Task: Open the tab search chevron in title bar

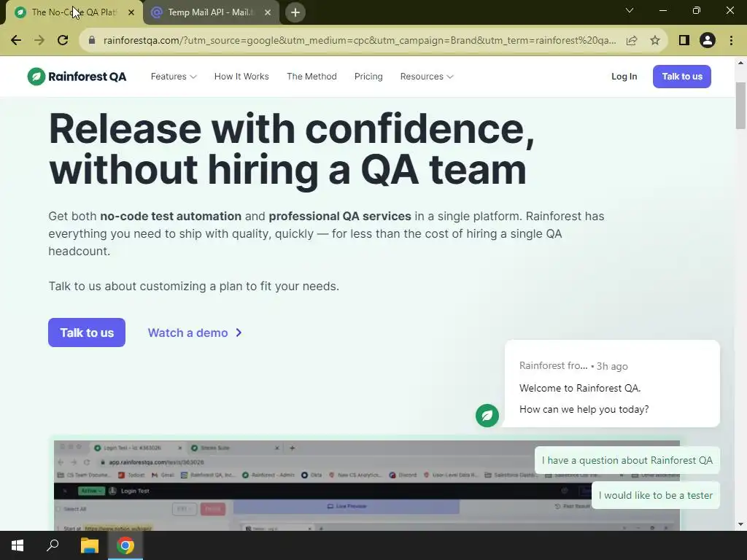Action: [x=630, y=10]
